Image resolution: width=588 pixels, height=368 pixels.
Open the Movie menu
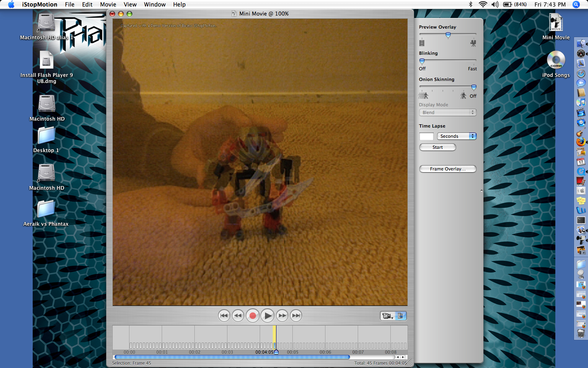coord(108,4)
